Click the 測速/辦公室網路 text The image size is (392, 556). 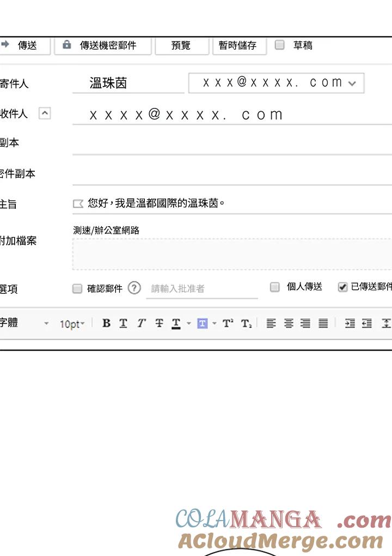point(106,231)
